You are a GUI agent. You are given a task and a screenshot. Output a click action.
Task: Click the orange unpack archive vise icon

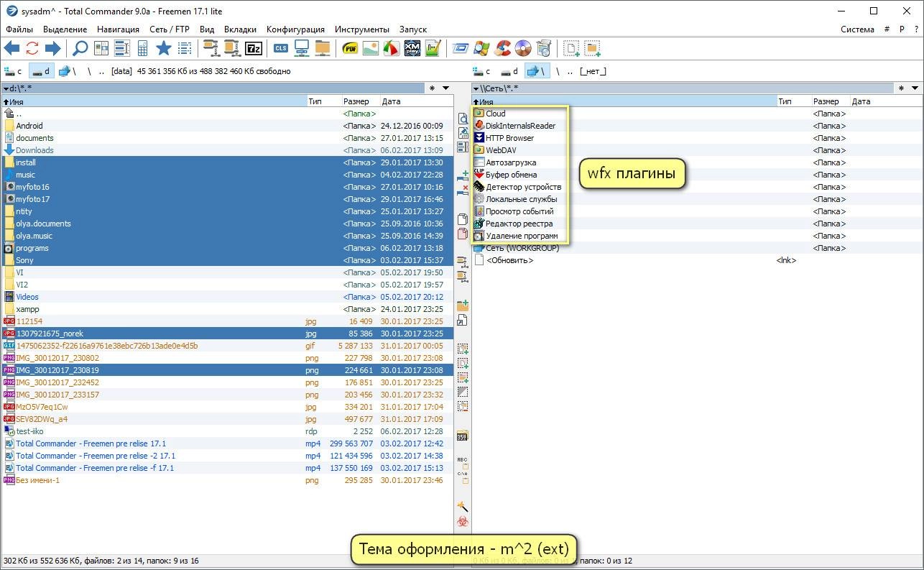(x=231, y=49)
